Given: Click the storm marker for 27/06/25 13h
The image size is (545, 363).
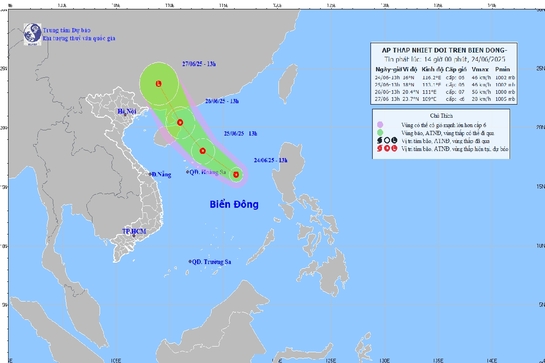Looking at the screenshot, I should (x=158, y=83).
